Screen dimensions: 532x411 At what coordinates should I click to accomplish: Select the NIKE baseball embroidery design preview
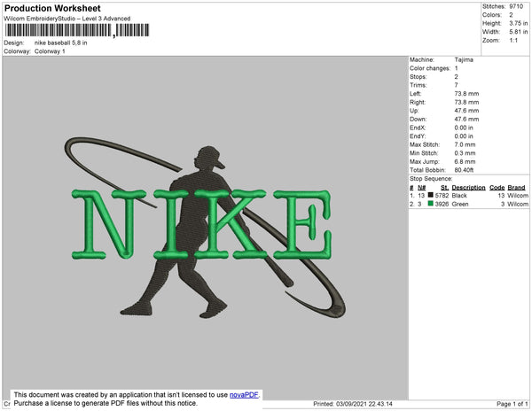tap(205, 228)
